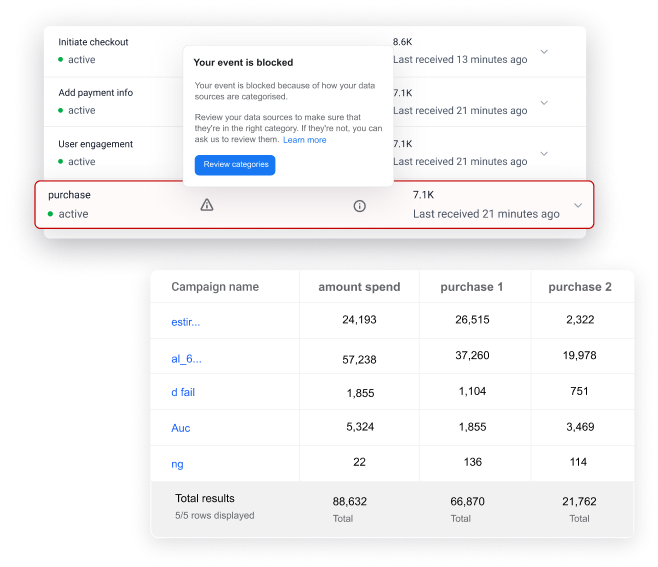Expand the Add payment info event row
Image resolution: width=658 pixels, height=567 pixels.
[544, 102]
